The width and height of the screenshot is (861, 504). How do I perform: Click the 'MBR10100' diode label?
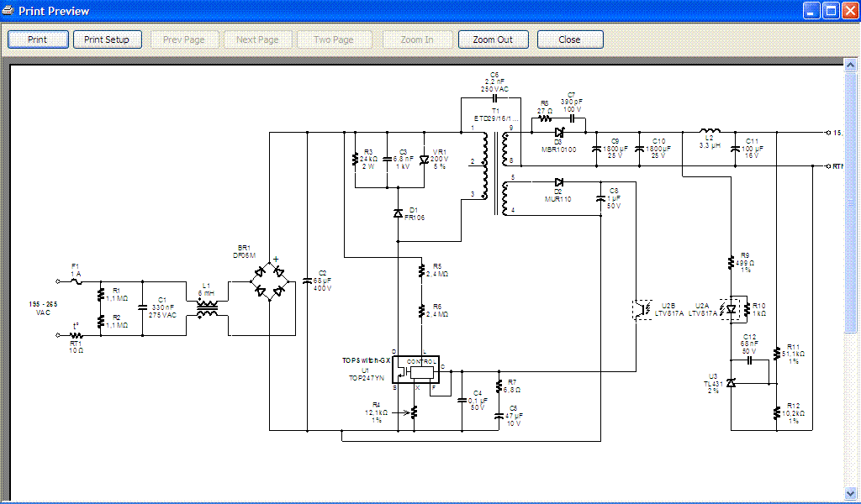coord(559,150)
